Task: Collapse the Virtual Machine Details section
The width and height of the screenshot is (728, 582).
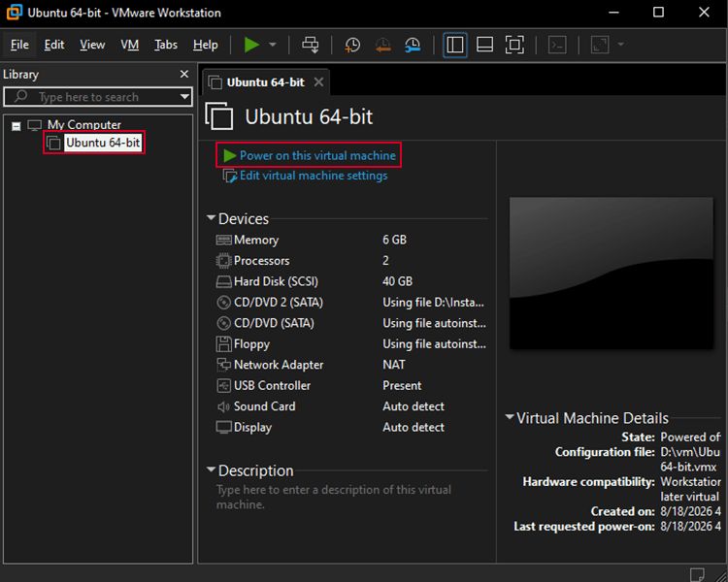Action: pyautogui.click(x=510, y=417)
